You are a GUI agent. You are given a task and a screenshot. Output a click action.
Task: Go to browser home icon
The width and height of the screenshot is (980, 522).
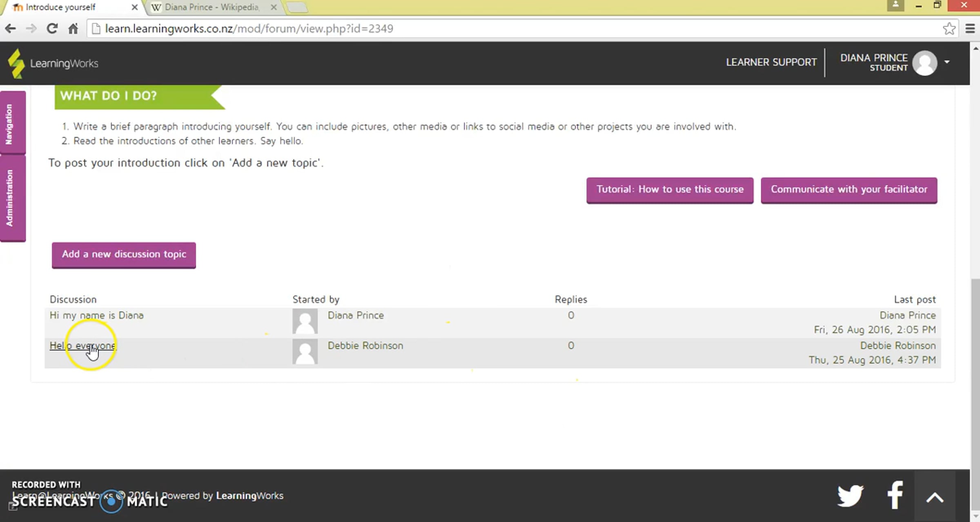(x=73, y=29)
